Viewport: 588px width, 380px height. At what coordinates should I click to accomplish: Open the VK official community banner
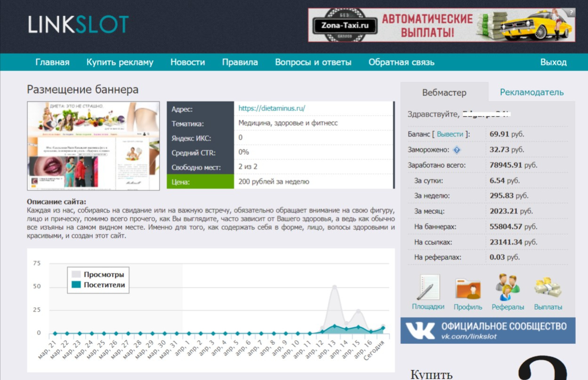pos(488,331)
